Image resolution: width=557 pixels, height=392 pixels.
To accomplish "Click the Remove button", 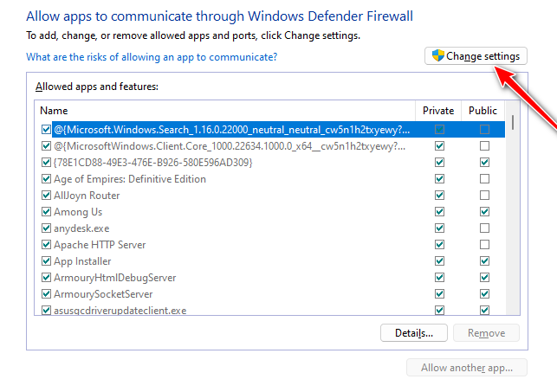I will [486, 333].
